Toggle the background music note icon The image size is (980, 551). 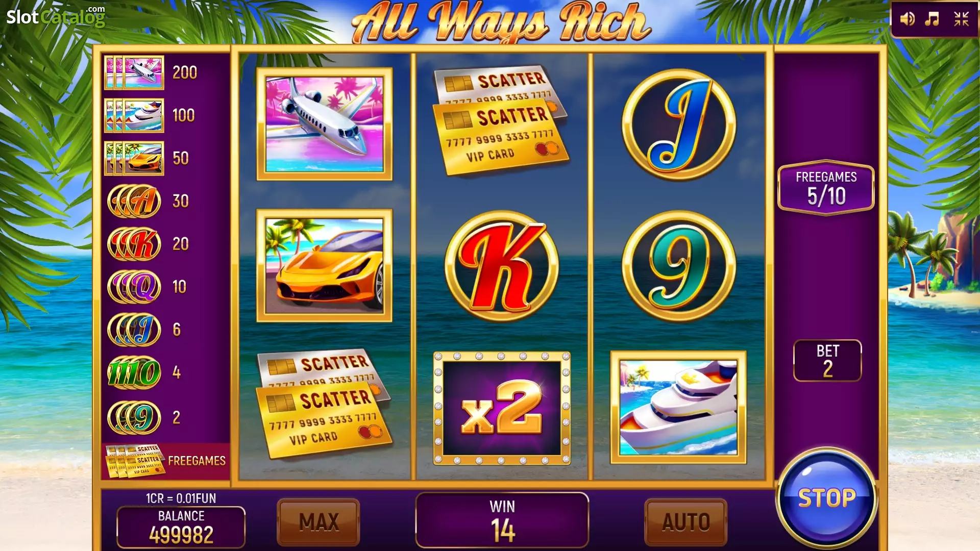coord(933,19)
